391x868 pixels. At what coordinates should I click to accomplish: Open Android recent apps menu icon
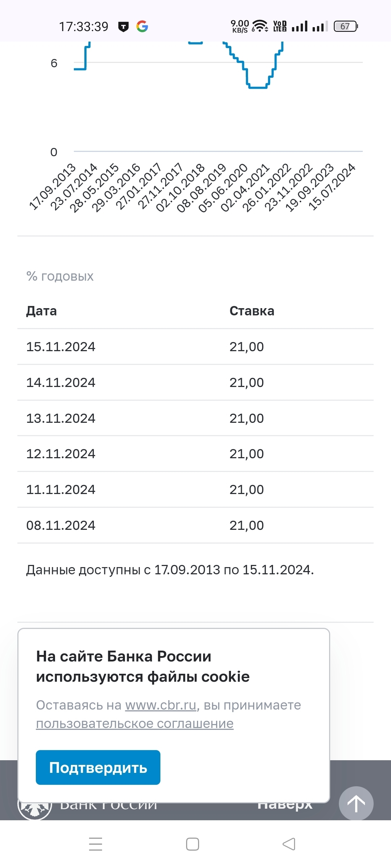pyautogui.click(x=96, y=844)
